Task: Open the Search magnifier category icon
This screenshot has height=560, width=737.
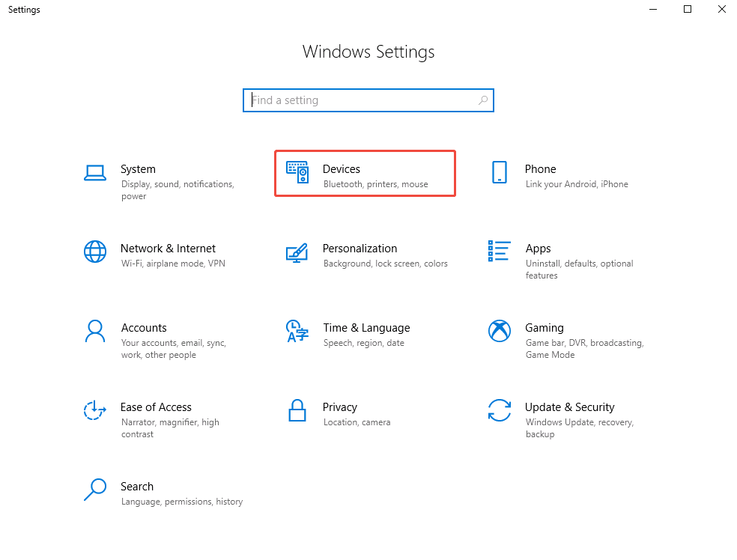Action: [95, 490]
